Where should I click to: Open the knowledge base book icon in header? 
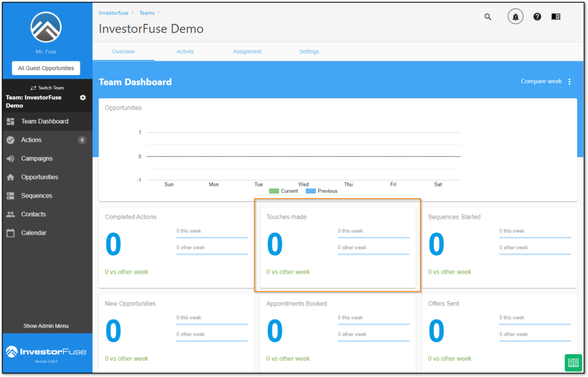pos(556,17)
